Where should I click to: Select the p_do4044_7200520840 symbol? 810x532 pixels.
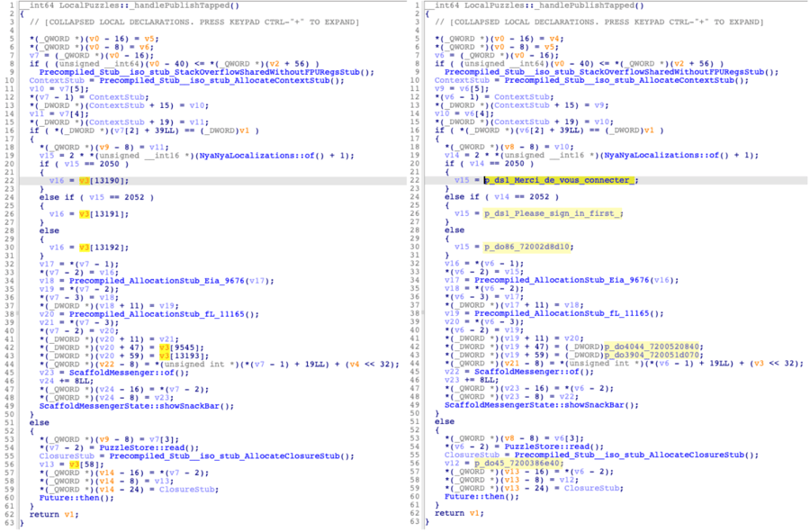[652, 347]
